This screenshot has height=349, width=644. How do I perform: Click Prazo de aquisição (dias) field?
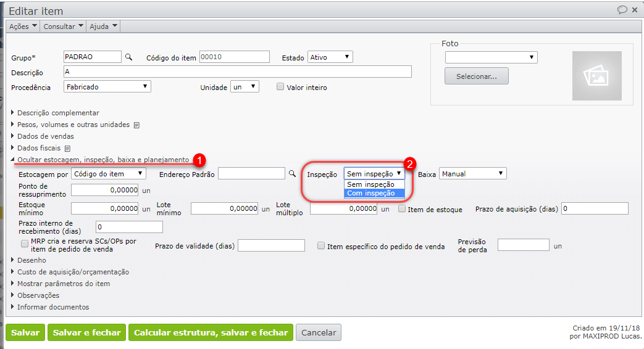point(595,209)
